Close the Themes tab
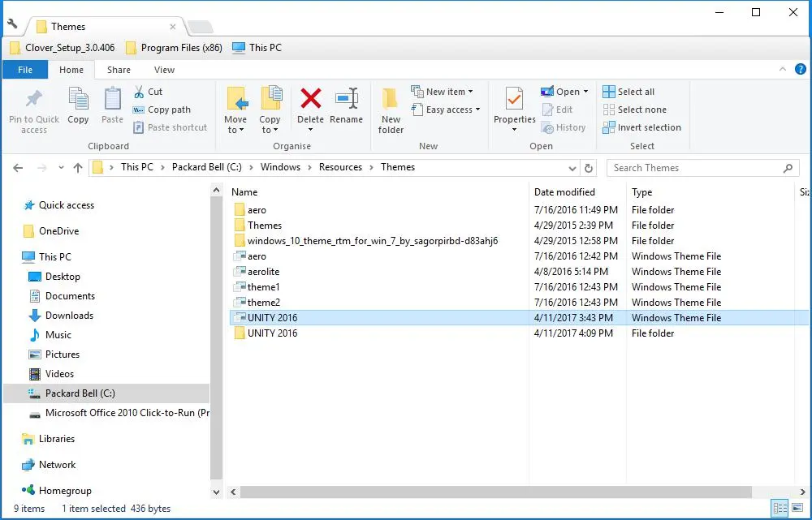Screen dimensions: 812x520 173,27
